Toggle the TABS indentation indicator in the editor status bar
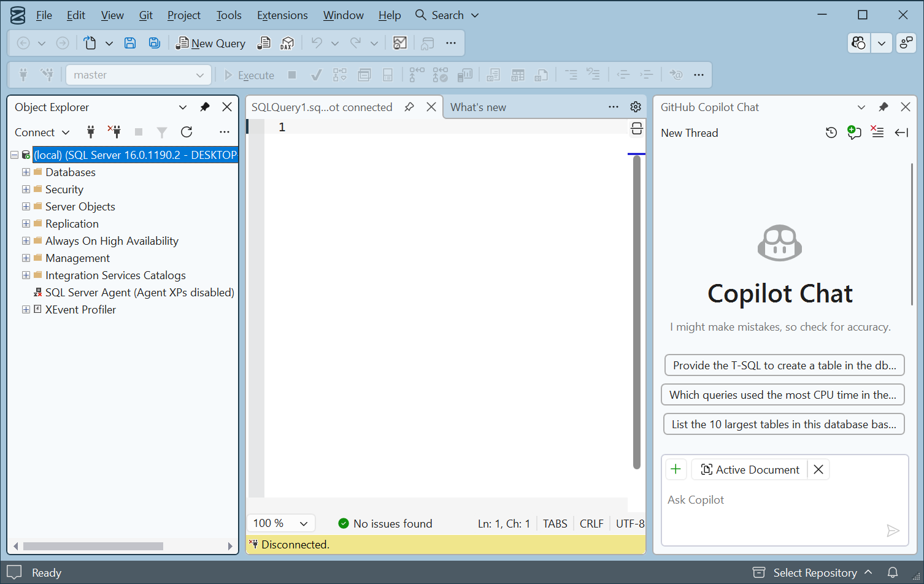 [555, 523]
